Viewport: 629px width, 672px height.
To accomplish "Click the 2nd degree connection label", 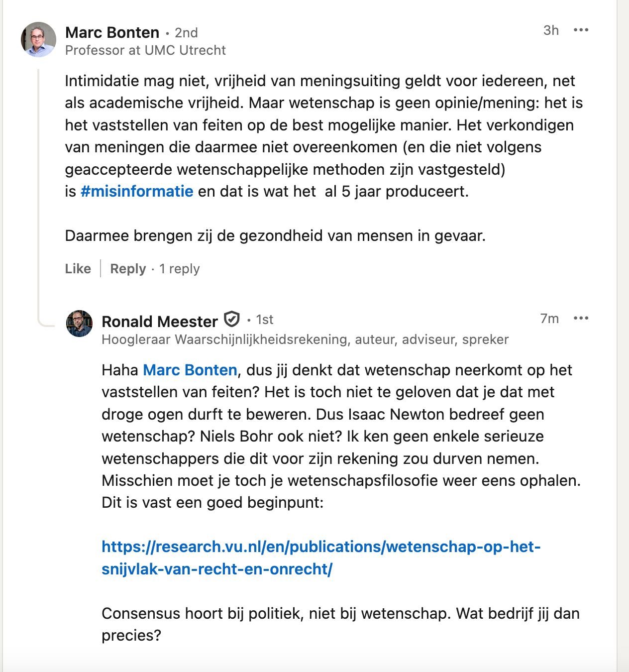I will [186, 33].
